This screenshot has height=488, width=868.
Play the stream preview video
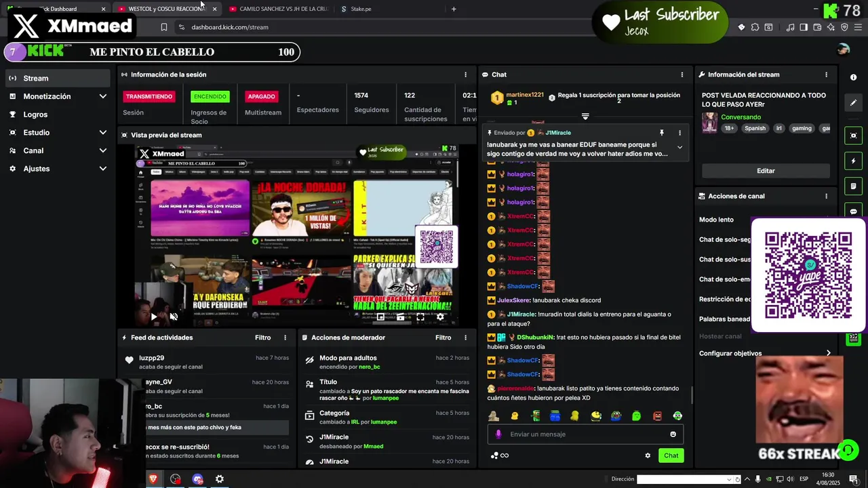[x=154, y=317]
